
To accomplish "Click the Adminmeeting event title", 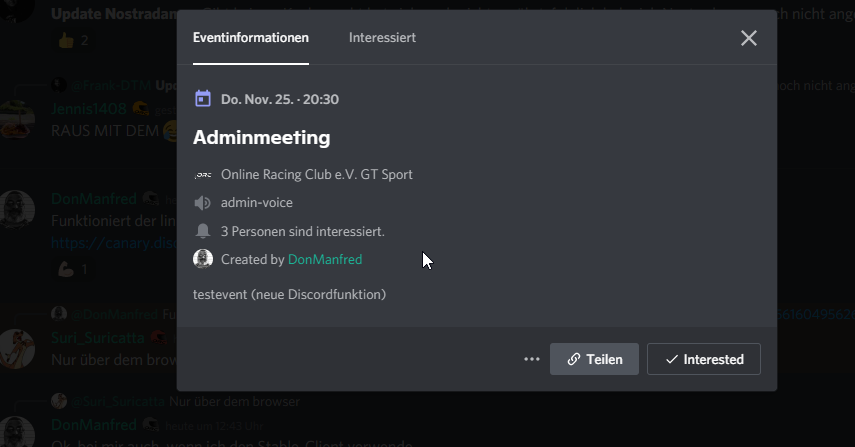I will [x=261, y=137].
